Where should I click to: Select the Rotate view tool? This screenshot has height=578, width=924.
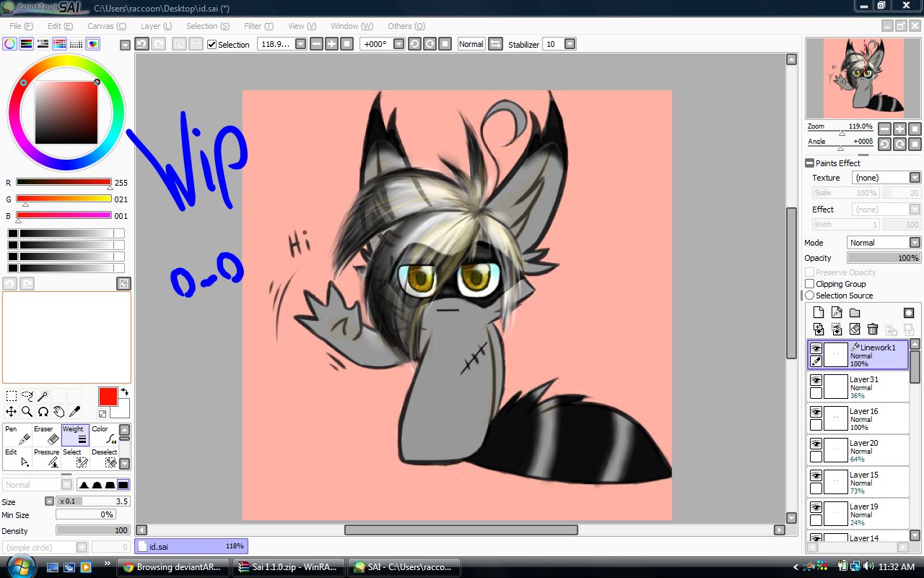point(43,412)
